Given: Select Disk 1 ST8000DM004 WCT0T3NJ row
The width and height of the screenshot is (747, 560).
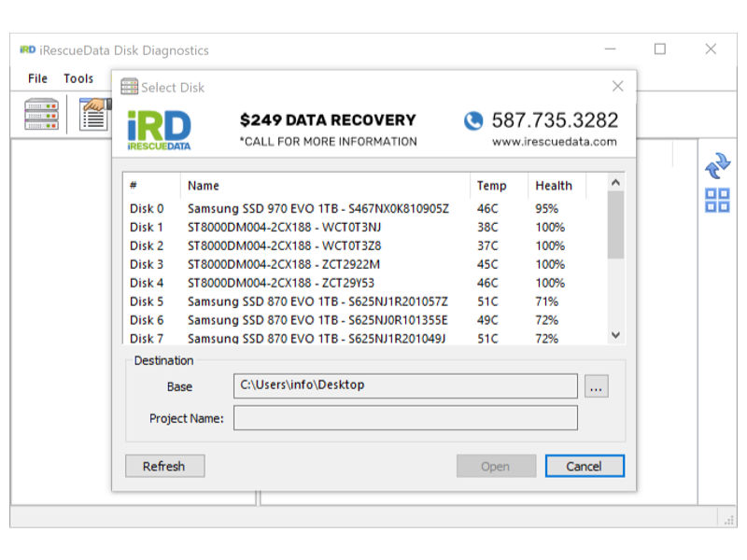Looking at the screenshot, I should (364, 227).
